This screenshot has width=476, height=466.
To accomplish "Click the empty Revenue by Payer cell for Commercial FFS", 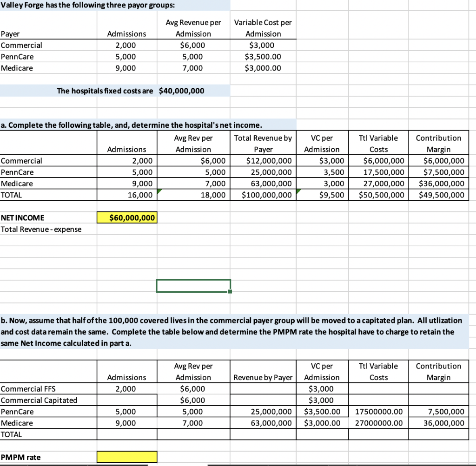I will tap(263, 389).
